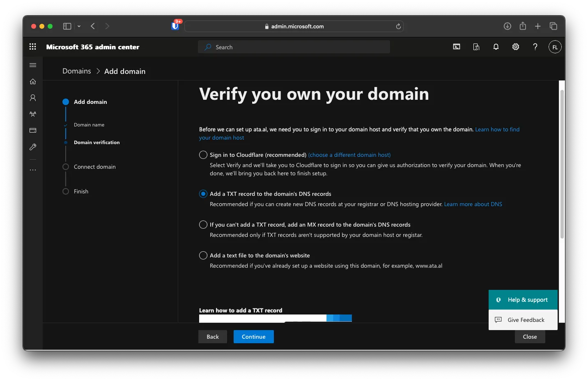
Task: Click the page vertical scrollbar
Action: (x=562, y=164)
